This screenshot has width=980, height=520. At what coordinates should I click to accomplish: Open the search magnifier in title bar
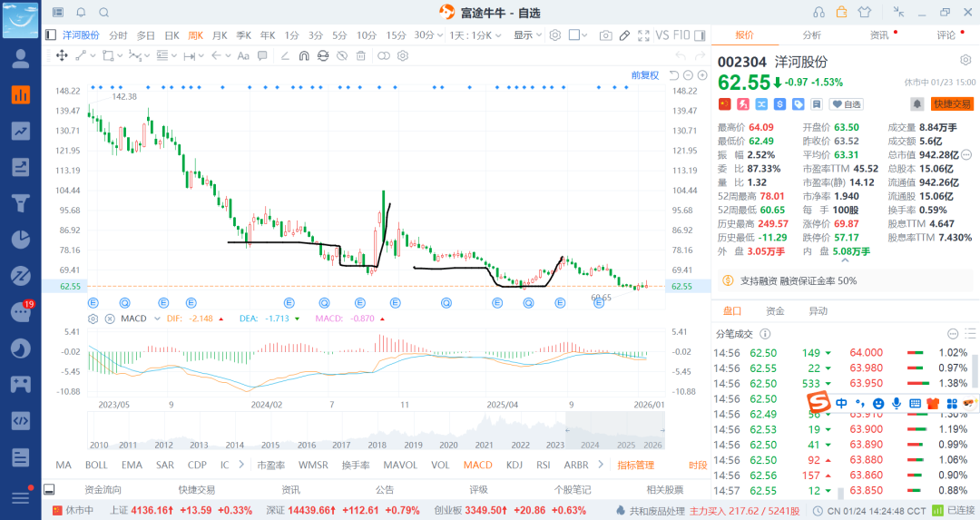coord(104,13)
